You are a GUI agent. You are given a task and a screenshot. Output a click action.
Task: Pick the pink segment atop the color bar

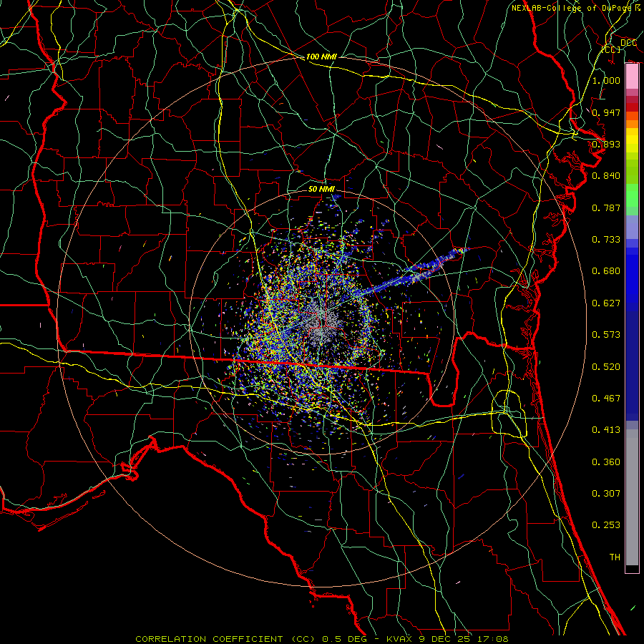coord(632,77)
